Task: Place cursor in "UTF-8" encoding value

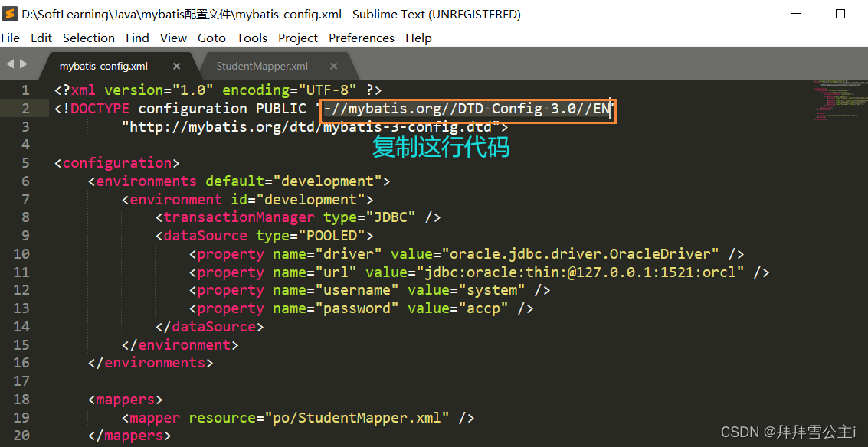Action: coord(328,90)
